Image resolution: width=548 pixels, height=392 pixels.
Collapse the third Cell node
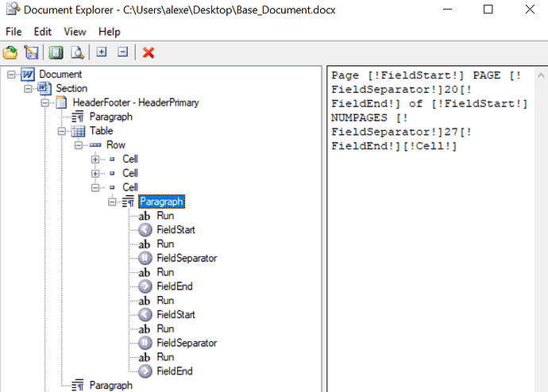pyautogui.click(x=95, y=188)
